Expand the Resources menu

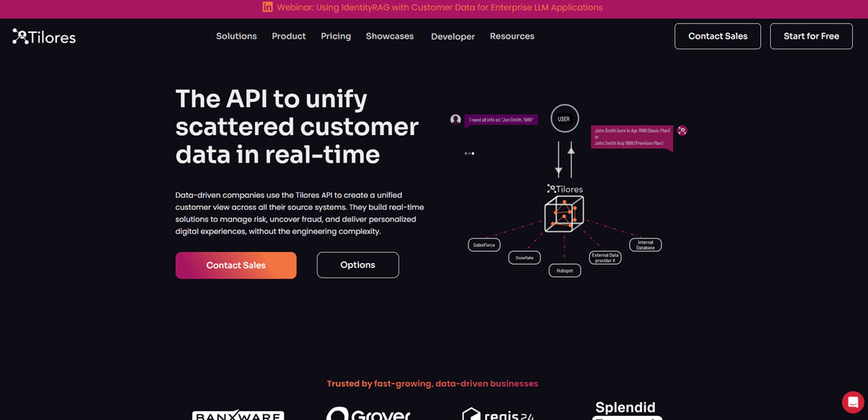coord(512,36)
